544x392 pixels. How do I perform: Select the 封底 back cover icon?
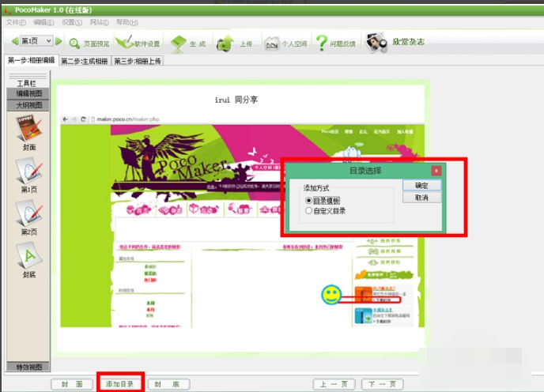point(28,255)
